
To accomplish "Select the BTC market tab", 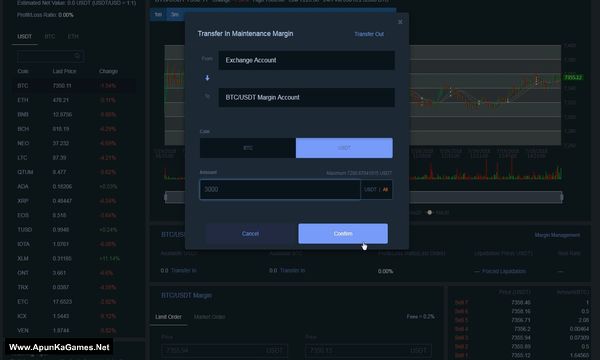I will click(50, 36).
